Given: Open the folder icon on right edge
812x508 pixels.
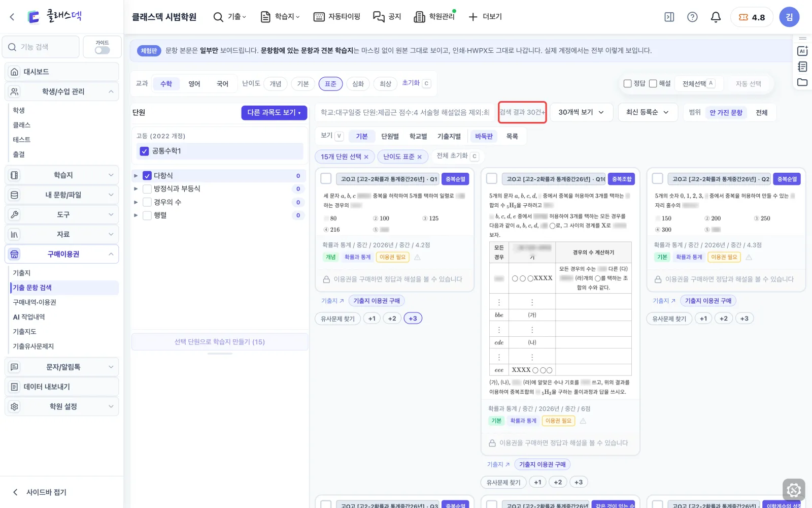Looking at the screenshot, I should click(802, 82).
